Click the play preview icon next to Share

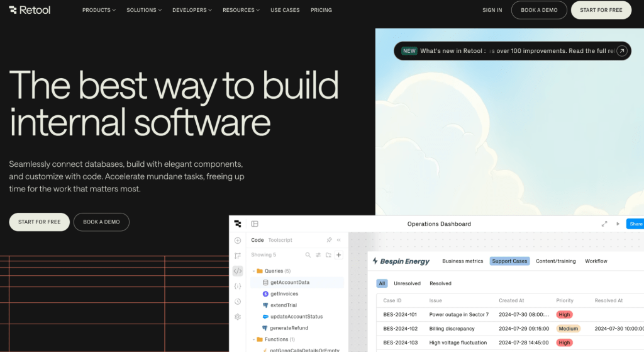point(618,224)
